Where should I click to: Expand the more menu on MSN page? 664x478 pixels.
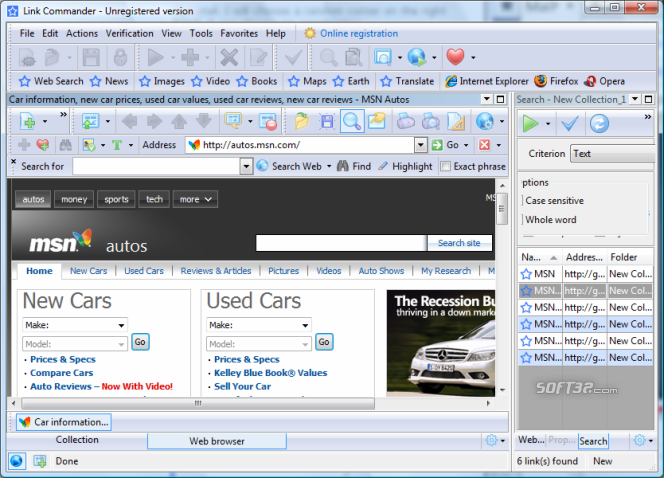tap(195, 199)
